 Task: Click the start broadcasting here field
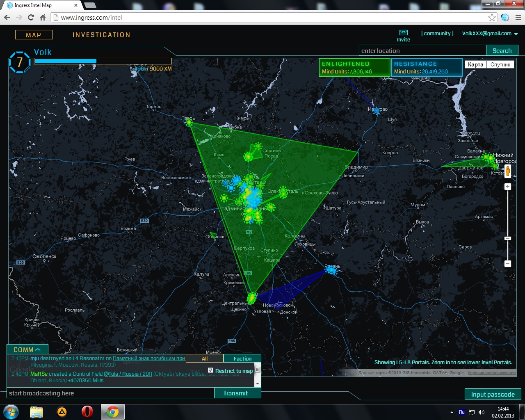[111, 393]
